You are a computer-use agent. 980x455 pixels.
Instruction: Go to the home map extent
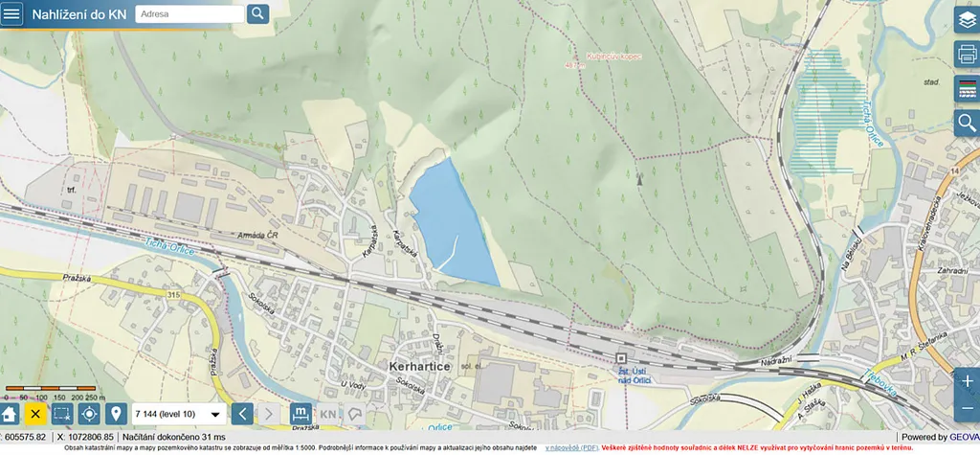pyautogui.click(x=9, y=414)
